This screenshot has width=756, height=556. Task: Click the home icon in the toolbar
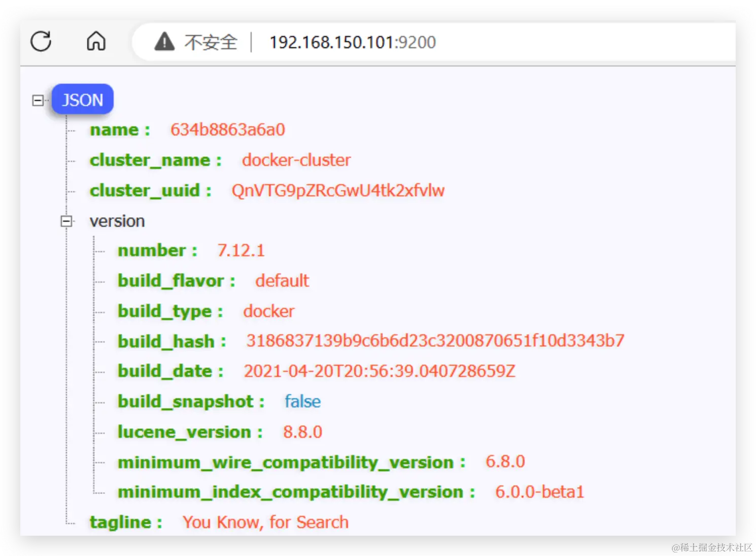click(96, 42)
